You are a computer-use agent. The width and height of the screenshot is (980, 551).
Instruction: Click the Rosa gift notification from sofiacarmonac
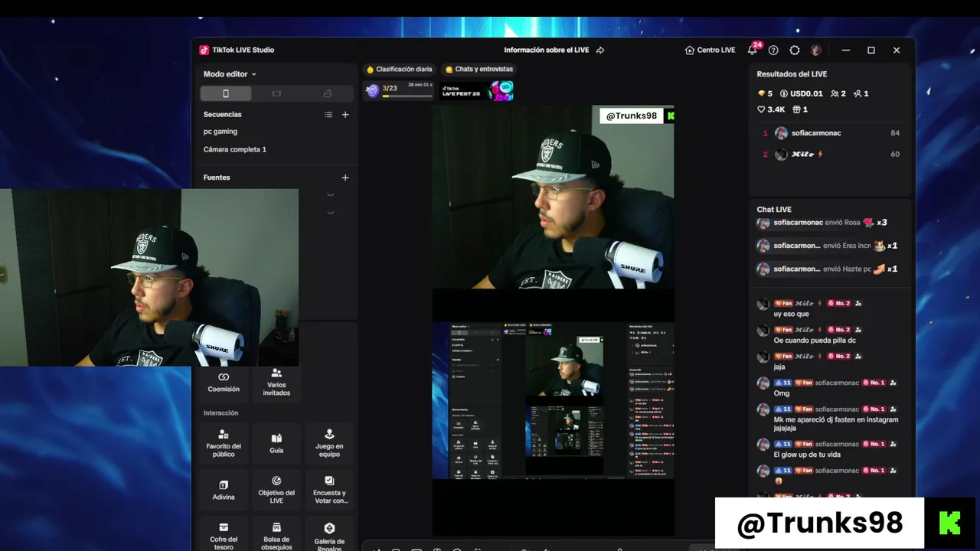(822, 223)
